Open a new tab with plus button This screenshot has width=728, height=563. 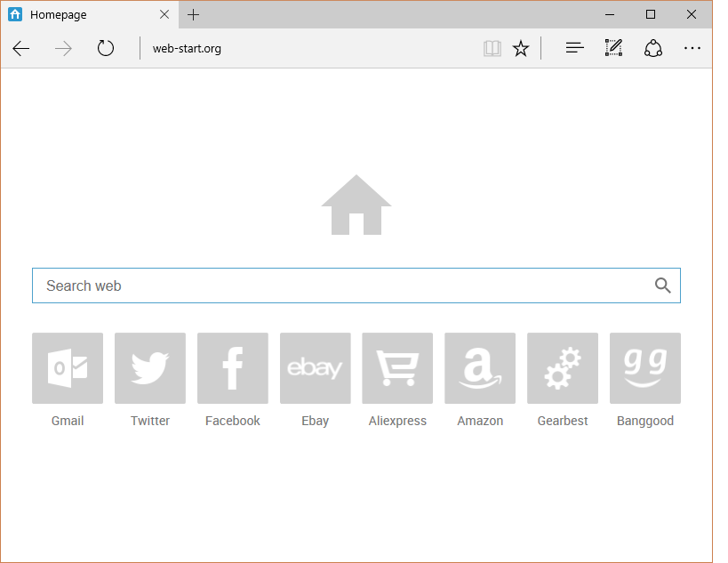[x=194, y=15]
